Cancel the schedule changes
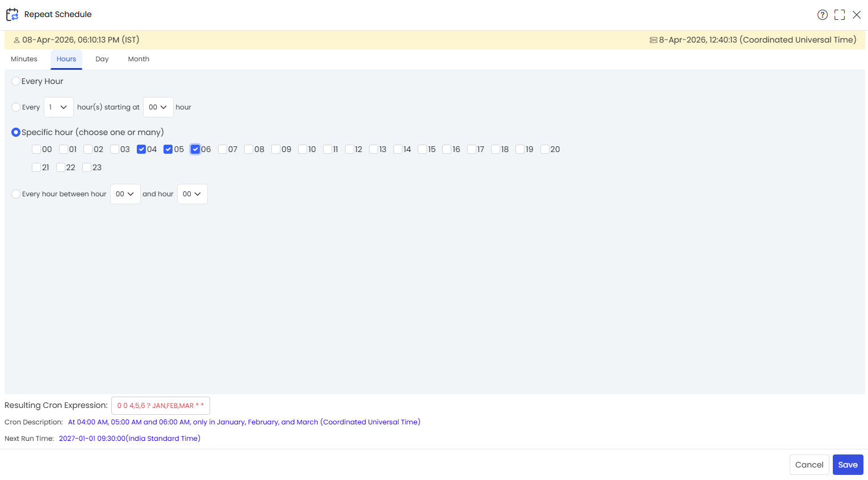This screenshot has width=868, height=480. pos(809,465)
